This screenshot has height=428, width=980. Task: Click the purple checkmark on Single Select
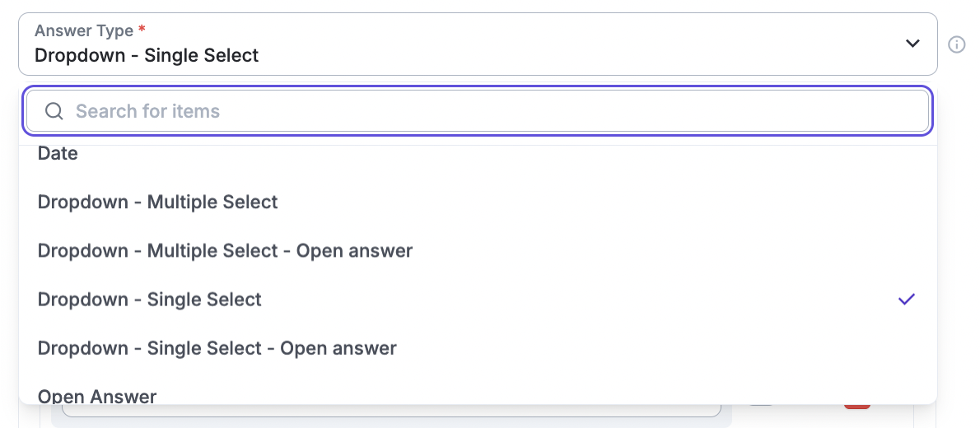(906, 300)
